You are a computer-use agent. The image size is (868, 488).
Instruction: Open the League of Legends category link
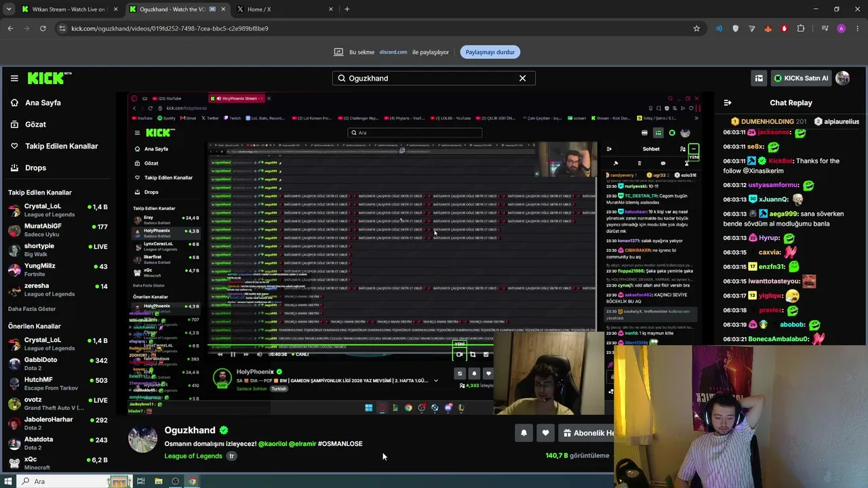pos(193,456)
